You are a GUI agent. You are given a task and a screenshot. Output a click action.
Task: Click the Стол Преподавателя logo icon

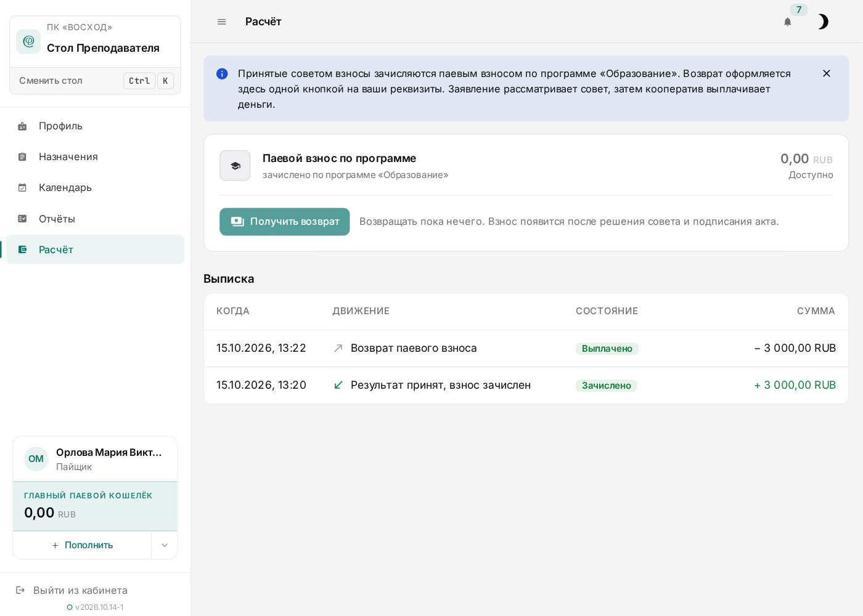[x=28, y=41]
